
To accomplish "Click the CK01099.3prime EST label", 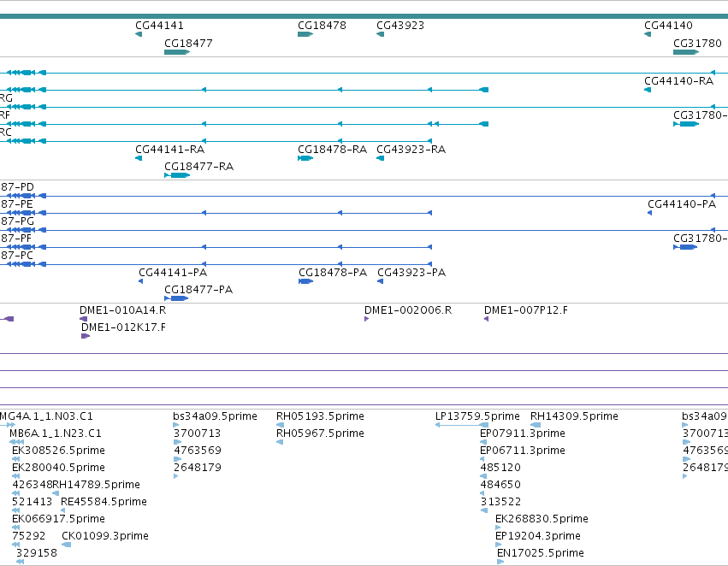I will [105, 536].
